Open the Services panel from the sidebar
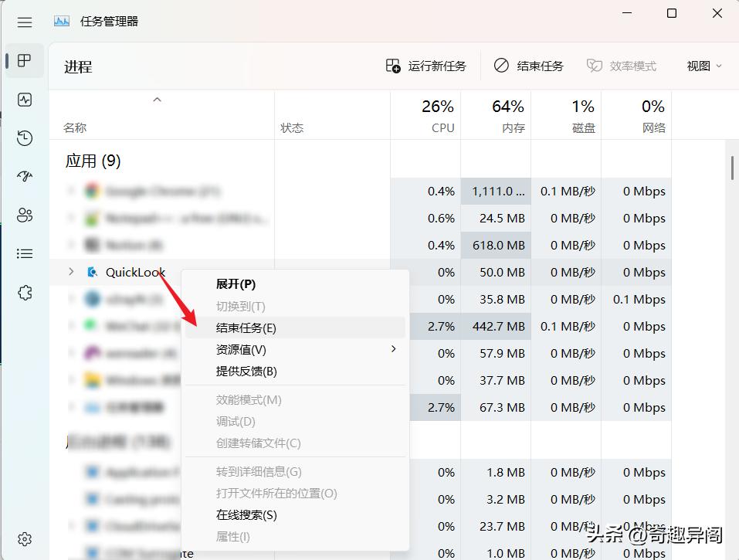Screen dimensions: 739x560 (24, 292)
